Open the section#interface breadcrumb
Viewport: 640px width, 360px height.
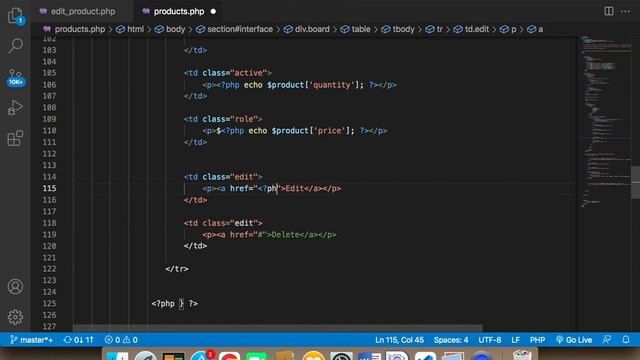point(235,29)
